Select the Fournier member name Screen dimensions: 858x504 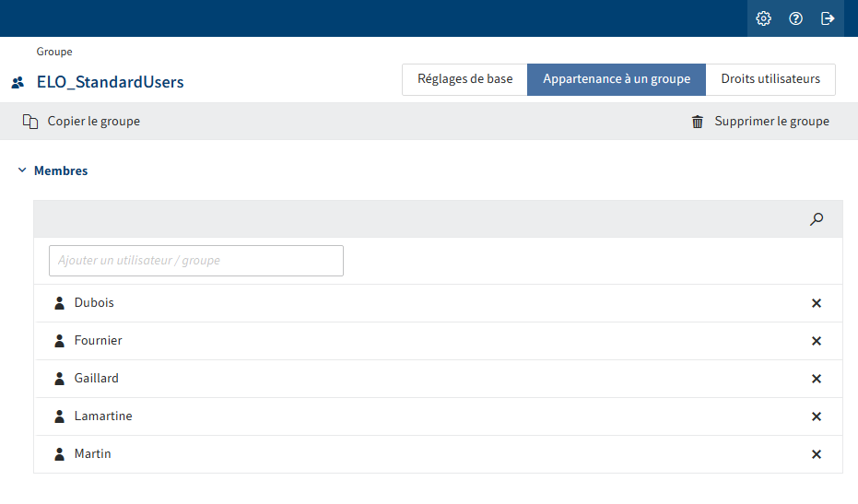tap(98, 340)
